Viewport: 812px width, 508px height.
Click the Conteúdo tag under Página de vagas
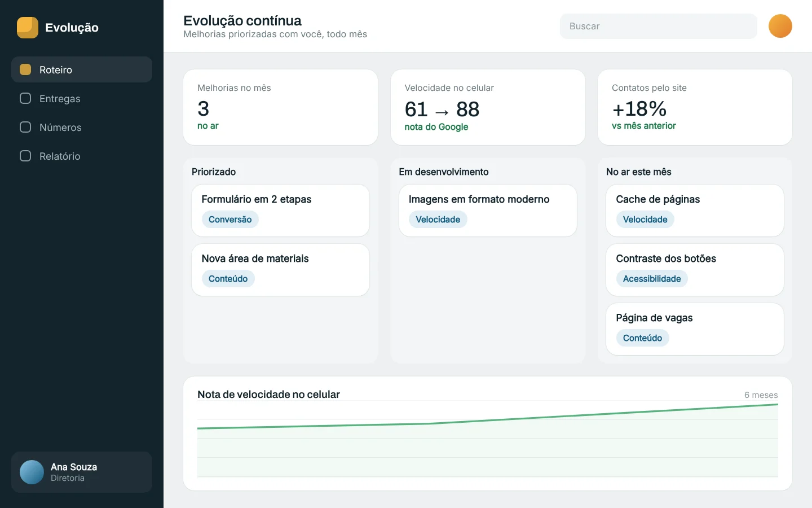[643, 338]
